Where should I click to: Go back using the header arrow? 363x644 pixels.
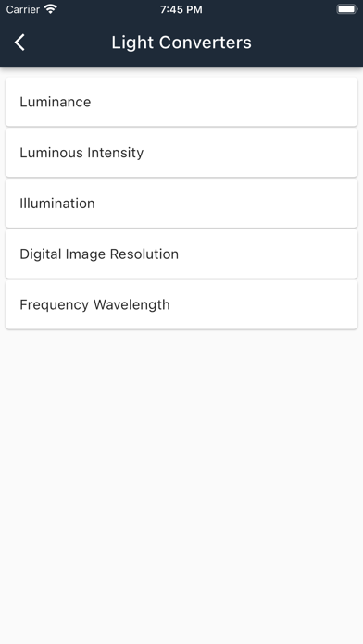pyautogui.click(x=19, y=43)
